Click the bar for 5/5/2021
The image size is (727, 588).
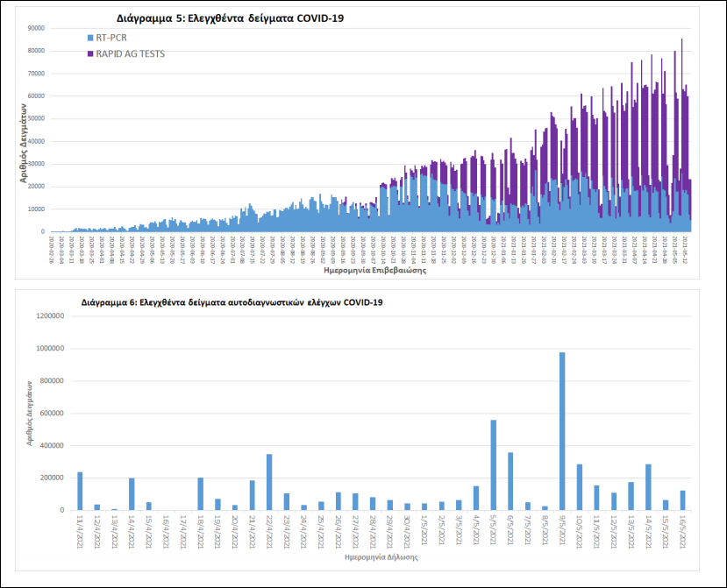[x=493, y=464]
